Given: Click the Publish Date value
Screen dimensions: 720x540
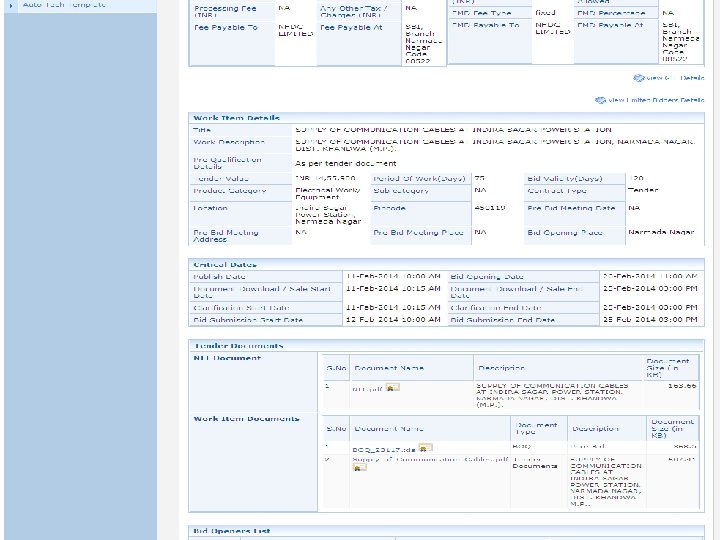Looking at the screenshot, I should (393, 276).
